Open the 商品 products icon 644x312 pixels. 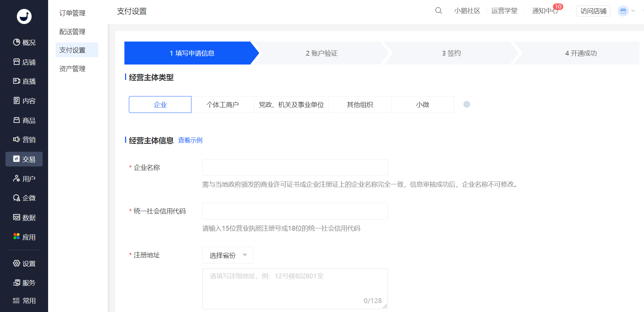pos(16,120)
